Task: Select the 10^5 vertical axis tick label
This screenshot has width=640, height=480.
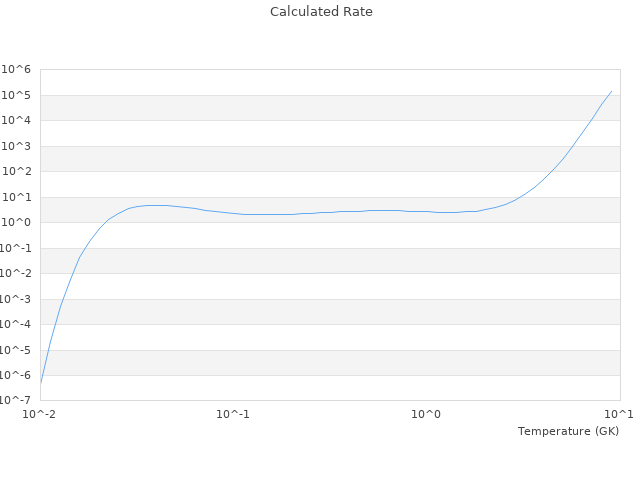Action: pyautogui.click(x=17, y=96)
